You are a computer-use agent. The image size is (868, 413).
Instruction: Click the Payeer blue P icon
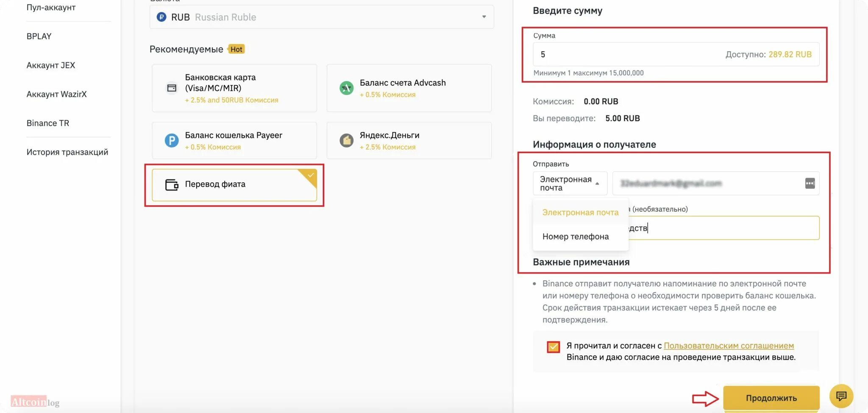pos(172,140)
